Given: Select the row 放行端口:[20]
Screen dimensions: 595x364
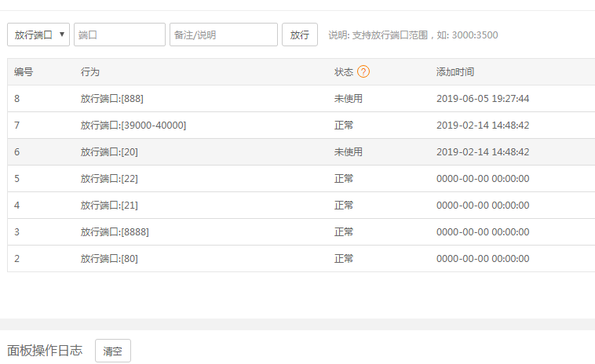Looking at the screenshot, I should (301, 151).
